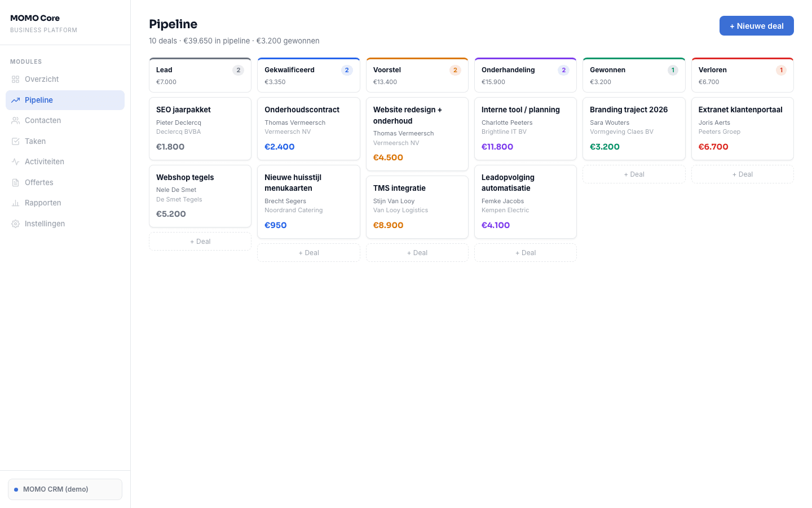Click the Pipeline trend-arrow icon

(x=16, y=100)
